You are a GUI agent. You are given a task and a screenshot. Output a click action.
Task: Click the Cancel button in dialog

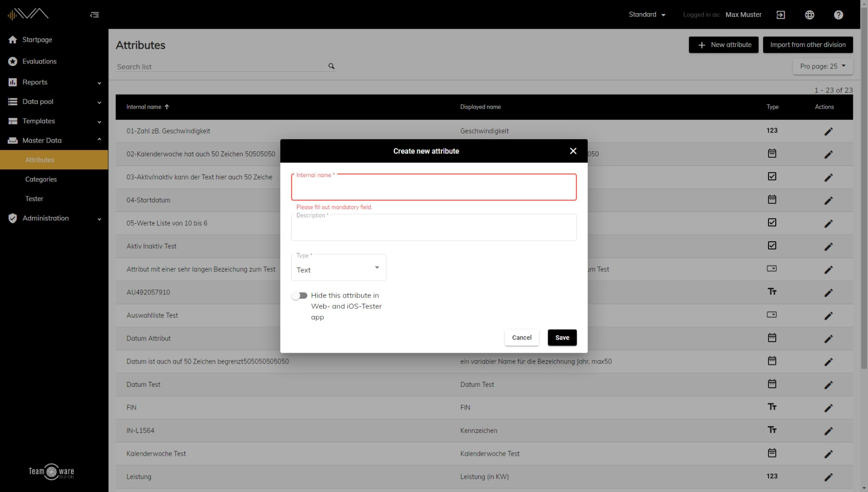pos(522,338)
